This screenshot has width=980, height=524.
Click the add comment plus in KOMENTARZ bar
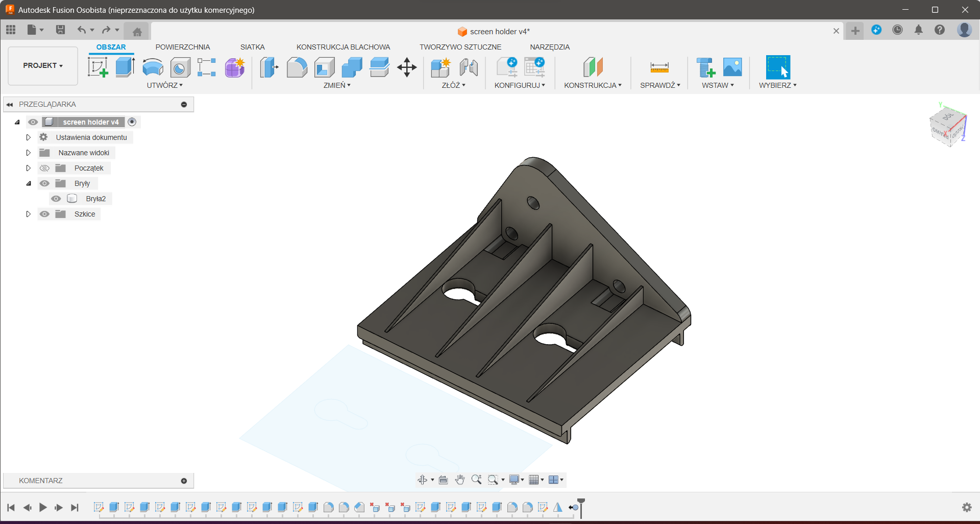click(x=183, y=481)
